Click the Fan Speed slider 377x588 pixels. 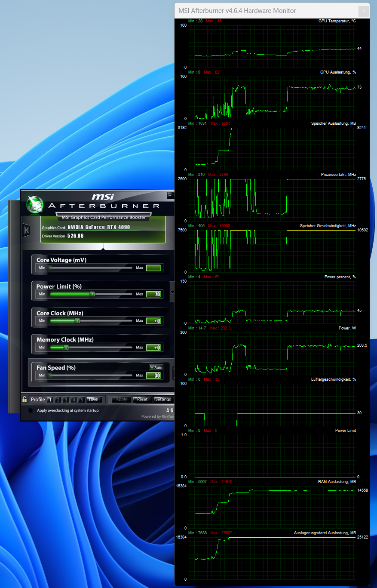(x=90, y=376)
